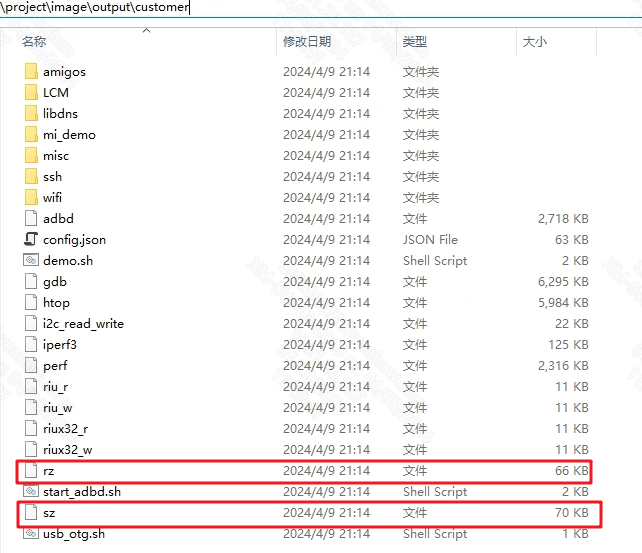Viewport: 642px width, 553px height.
Task: Click the iperf3 file icon
Action: pos(31,344)
